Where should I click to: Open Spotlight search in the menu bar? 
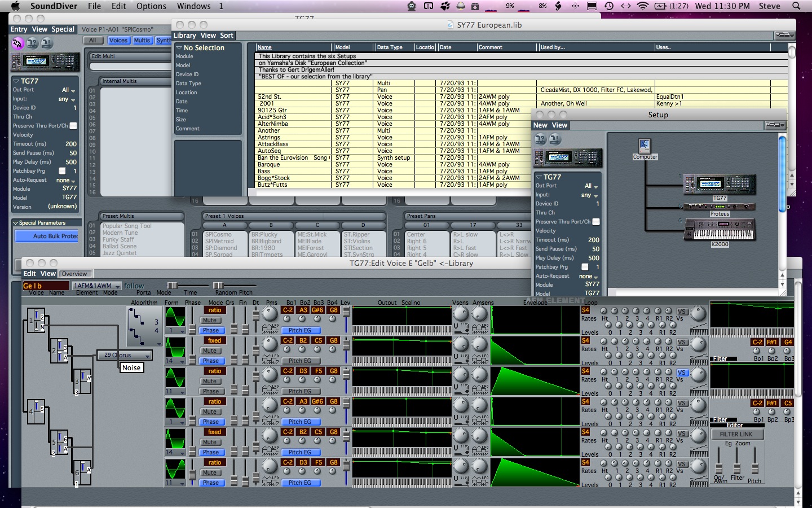click(x=796, y=6)
